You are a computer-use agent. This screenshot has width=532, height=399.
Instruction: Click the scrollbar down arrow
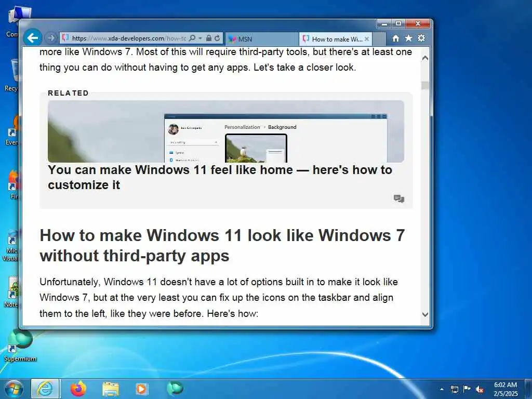coord(425,314)
